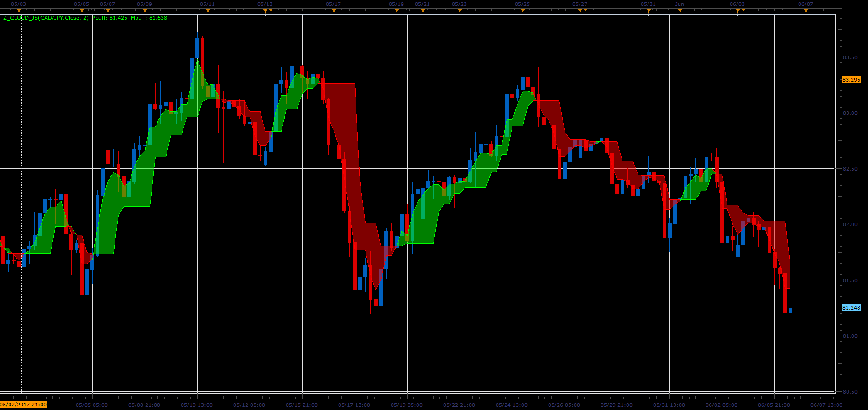Click the 80.50 price axis label
The image size is (868, 410).
[850, 392]
